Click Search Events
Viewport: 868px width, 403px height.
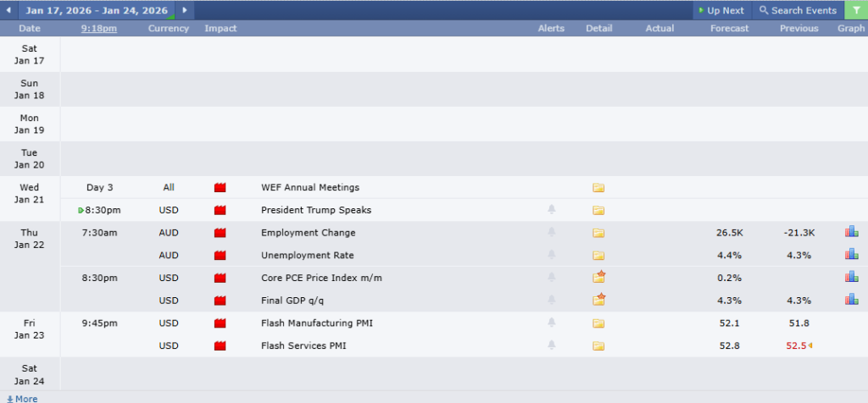(x=797, y=10)
